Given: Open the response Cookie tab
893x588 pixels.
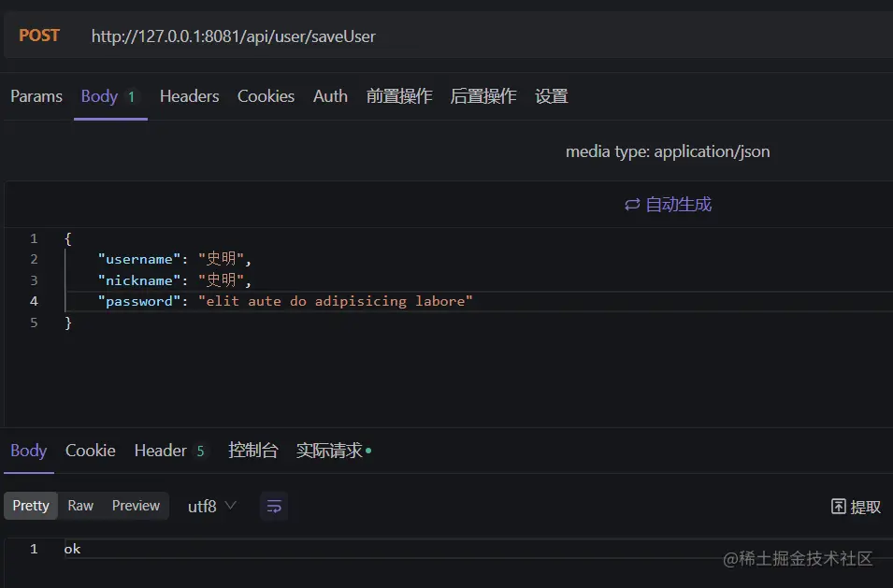Looking at the screenshot, I should (x=91, y=451).
